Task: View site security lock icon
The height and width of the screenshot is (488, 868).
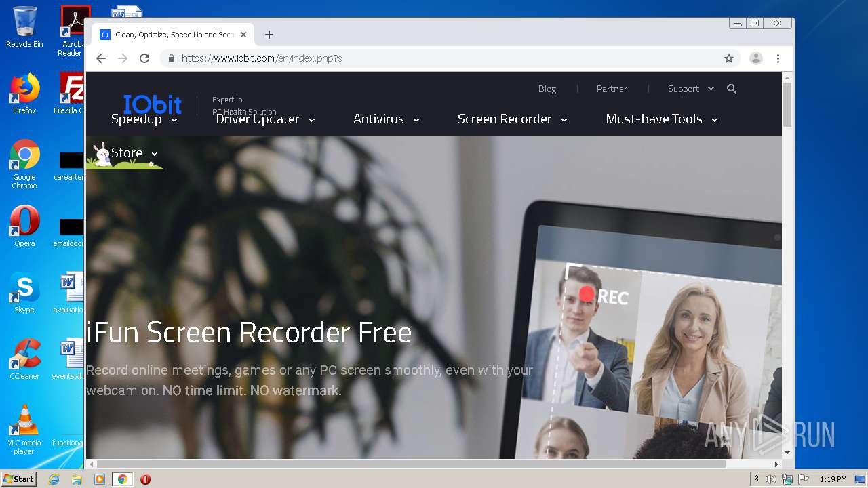Action: (x=171, y=58)
